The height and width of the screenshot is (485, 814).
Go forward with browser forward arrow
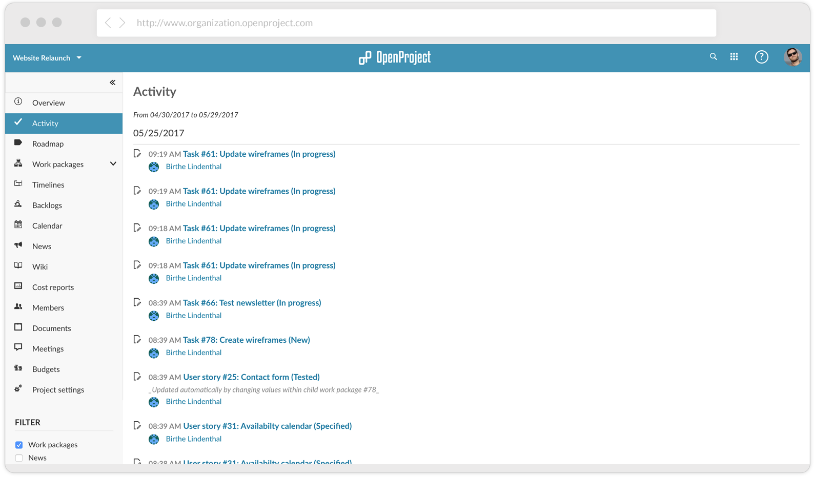coord(123,23)
